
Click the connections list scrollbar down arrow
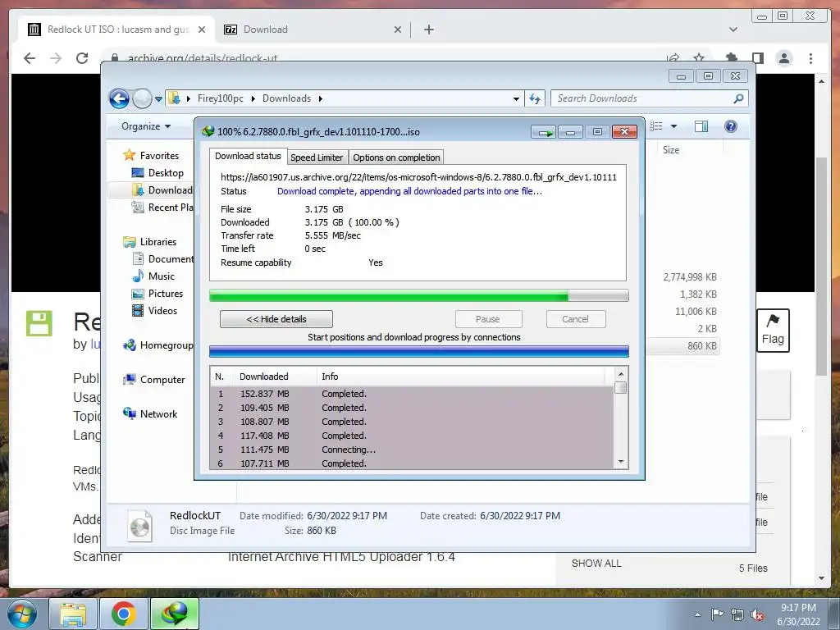coord(621,462)
